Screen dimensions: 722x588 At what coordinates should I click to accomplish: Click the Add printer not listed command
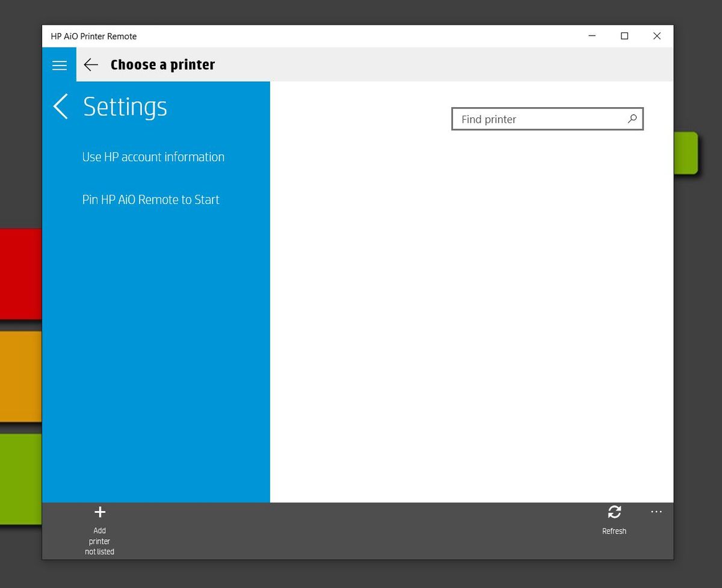(x=99, y=540)
